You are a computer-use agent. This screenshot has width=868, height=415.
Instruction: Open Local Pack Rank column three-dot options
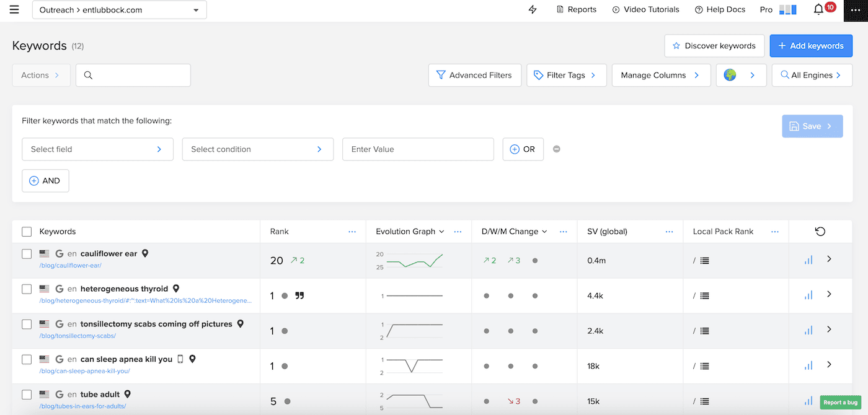click(775, 232)
